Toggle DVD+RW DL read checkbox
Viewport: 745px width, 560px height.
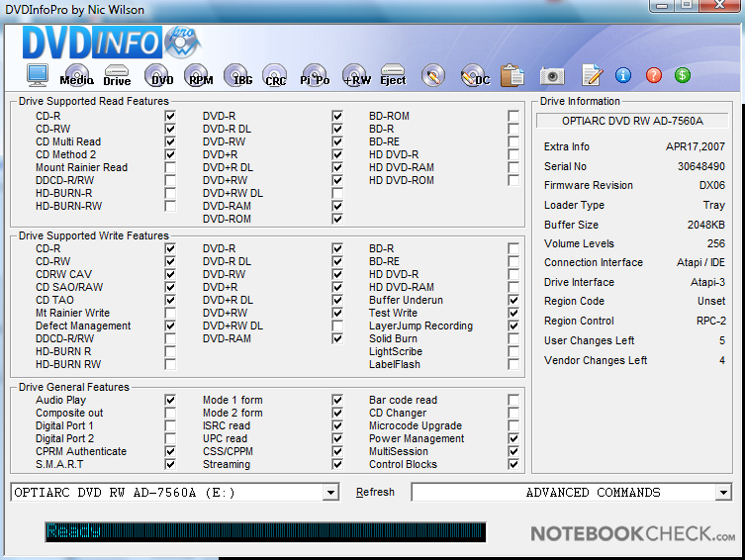coord(337,193)
